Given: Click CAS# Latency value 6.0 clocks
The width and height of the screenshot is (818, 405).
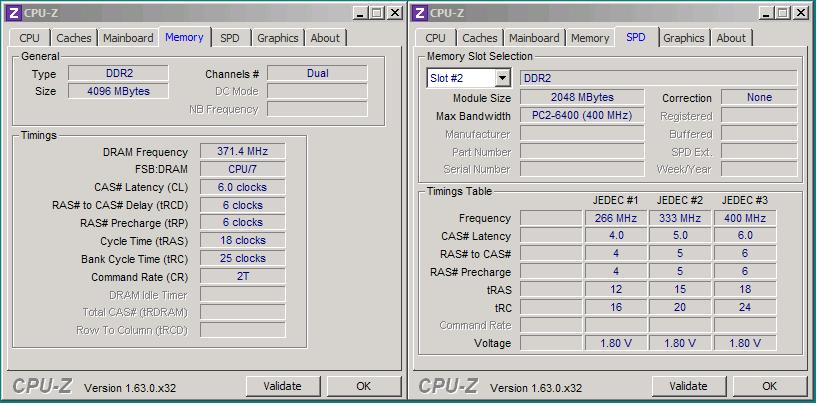Looking at the screenshot, I should pyautogui.click(x=243, y=187).
